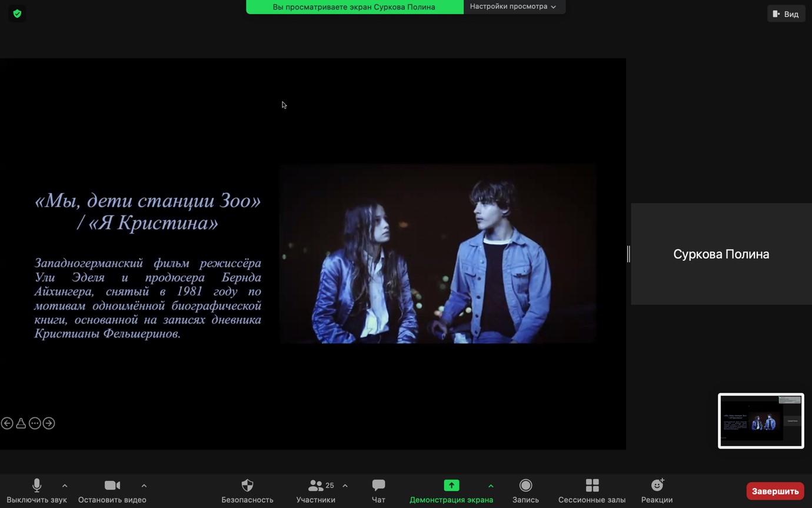Start recording with Запись button

coord(525,491)
